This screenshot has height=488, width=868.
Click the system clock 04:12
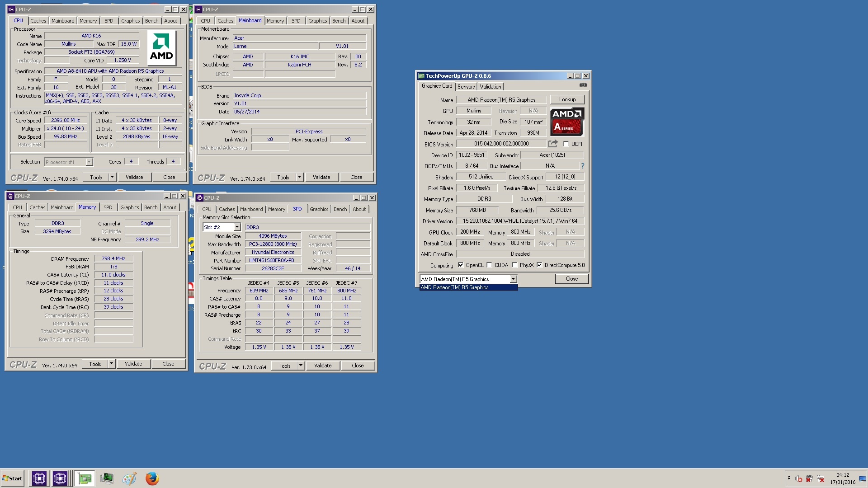(x=843, y=475)
